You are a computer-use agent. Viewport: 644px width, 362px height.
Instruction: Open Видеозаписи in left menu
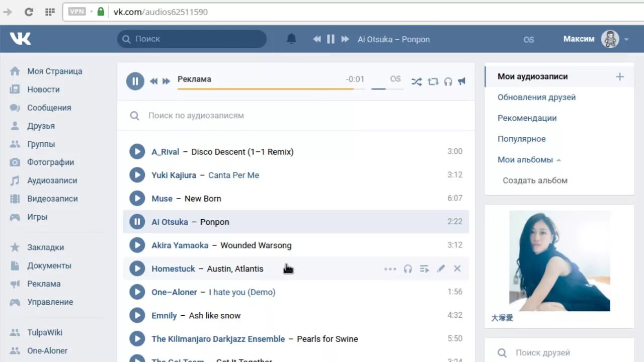(x=53, y=199)
